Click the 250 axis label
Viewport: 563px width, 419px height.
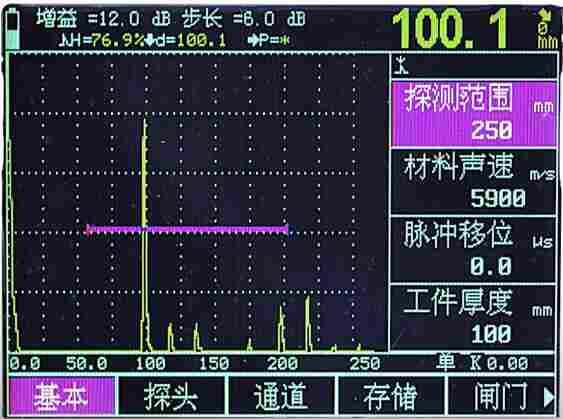[x=365, y=364]
